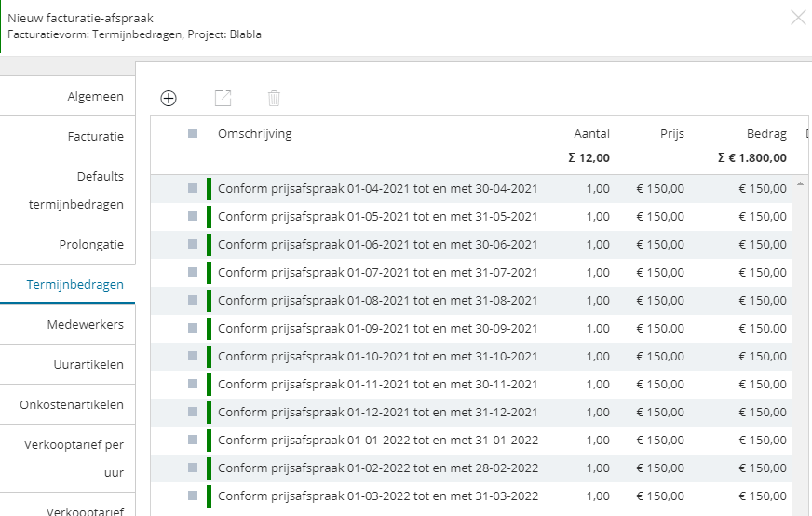Click Aantal cell in 01-08-2021 row
This screenshot has width=812, height=516.
pyautogui.click(x=598, y=301)
